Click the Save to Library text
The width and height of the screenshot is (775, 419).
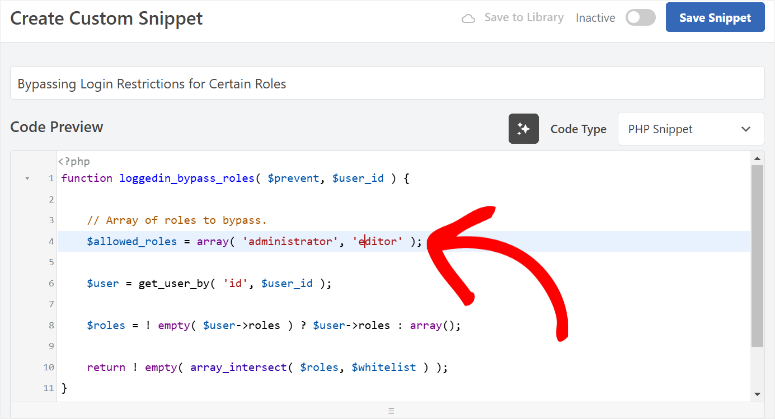click(x=524, y=18)
